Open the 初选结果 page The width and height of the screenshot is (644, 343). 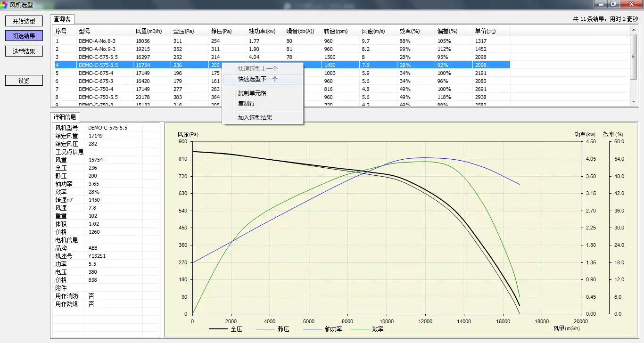[24, 36]
